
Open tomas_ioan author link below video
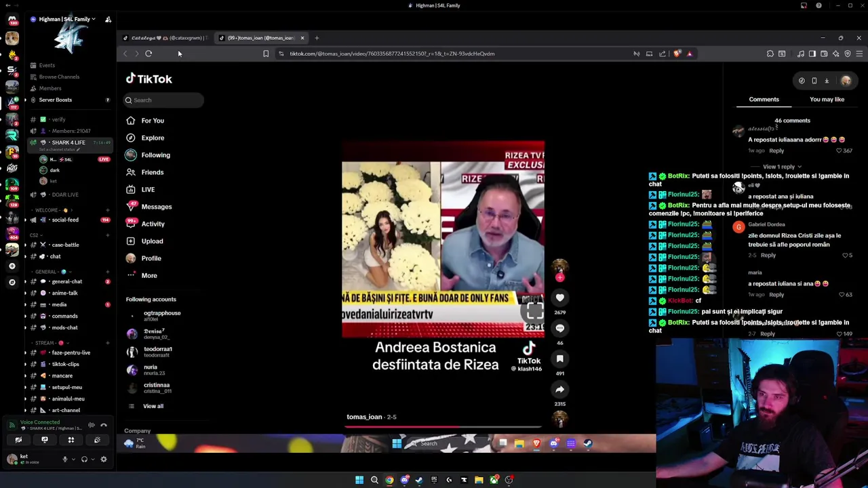364,417
